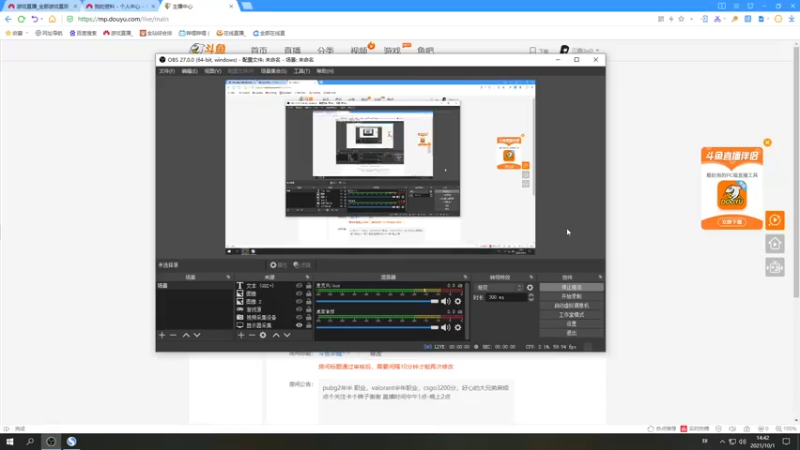Pop out the Sources dock icon
The height and width of the screenshot is (450, 800).
click(x=307, y=277)
